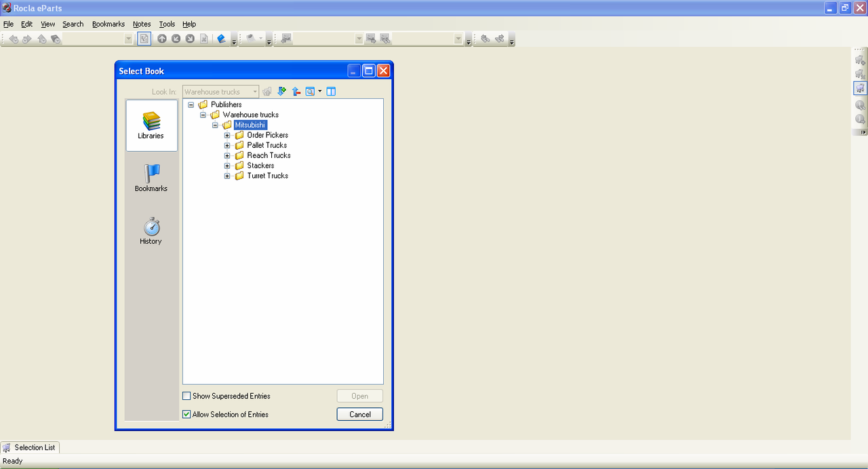The width and height of the screenshot is (868, 469).
Task: Click the dialog resize grip corner
Action: (389, 425)
